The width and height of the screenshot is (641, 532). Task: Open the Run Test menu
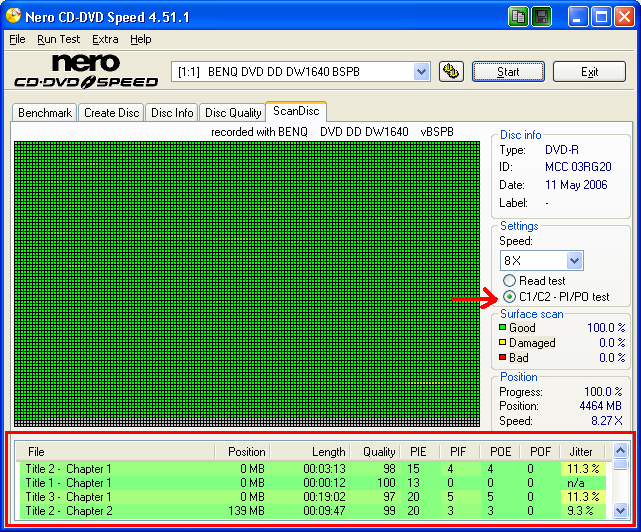58,39
